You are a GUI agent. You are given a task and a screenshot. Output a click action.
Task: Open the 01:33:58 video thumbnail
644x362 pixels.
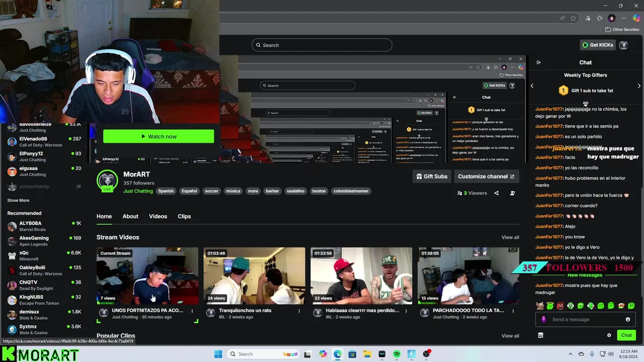point(361,276)
